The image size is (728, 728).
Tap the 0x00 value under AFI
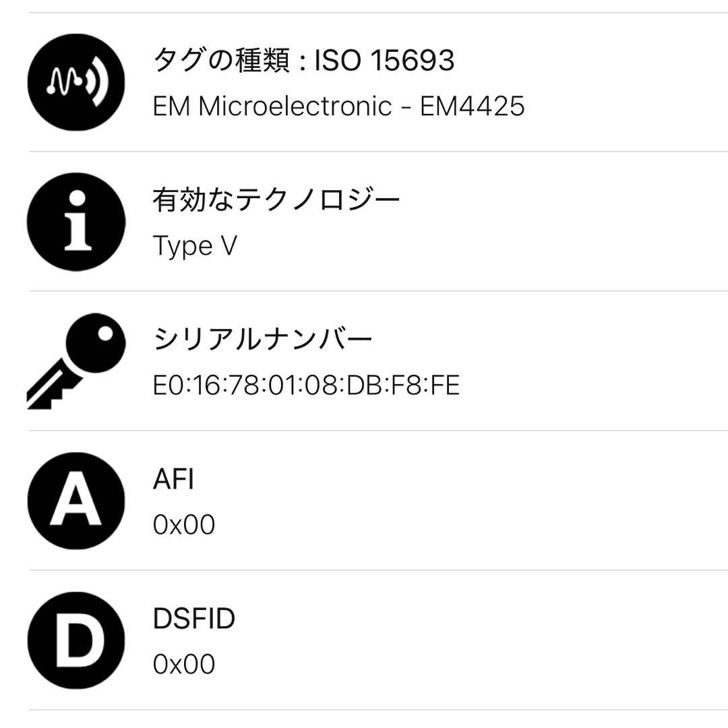pos(184,525)
